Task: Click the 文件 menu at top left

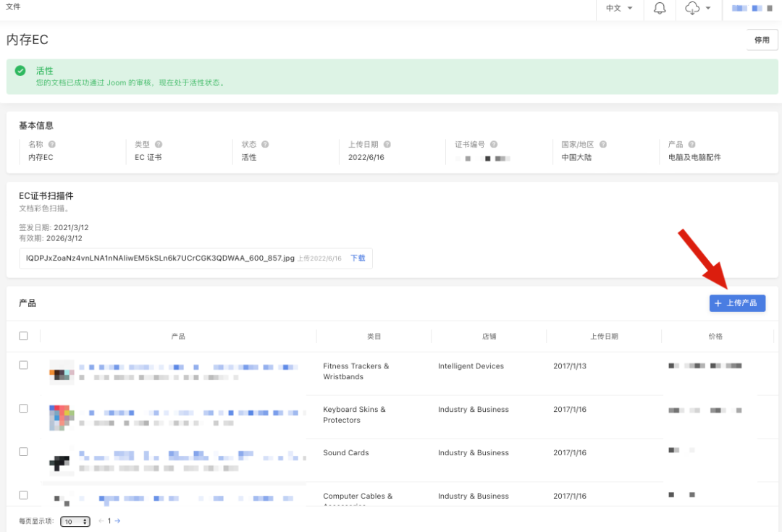Action: coord(13,7)
